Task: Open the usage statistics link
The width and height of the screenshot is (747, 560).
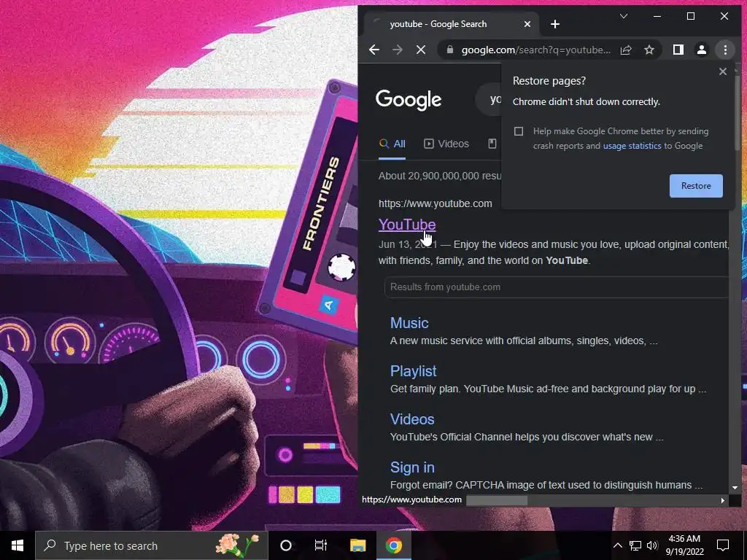Action: [x=632, y=146]
